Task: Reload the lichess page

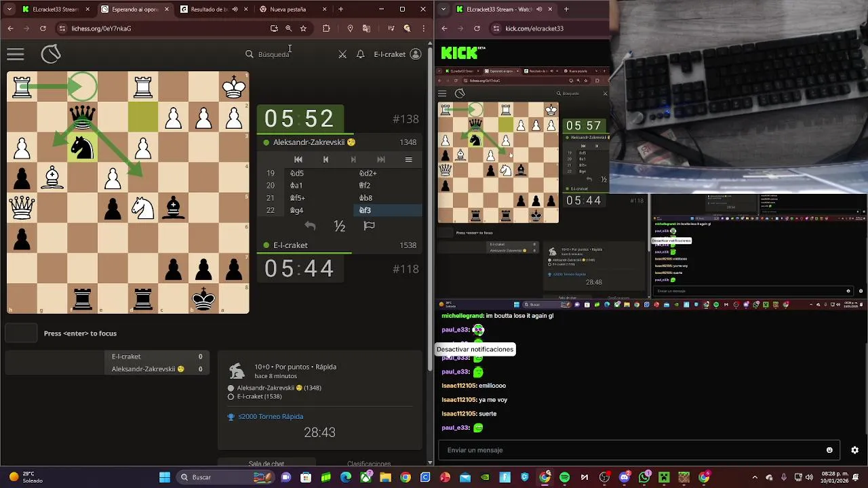Action: tap(43, 28)
